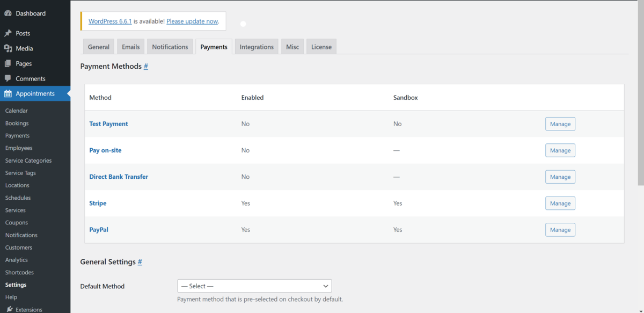Open Payments in the sidebar submenu
This screenshot has height=313, width=644.
(x=18, y=136)
